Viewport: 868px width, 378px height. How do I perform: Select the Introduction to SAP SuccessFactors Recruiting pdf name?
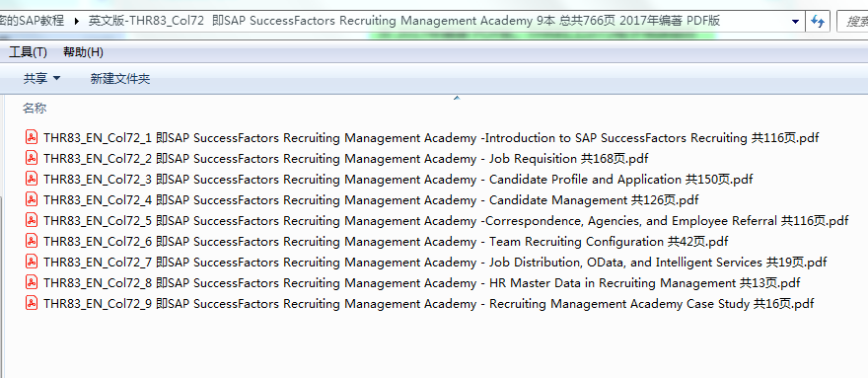[x=431, y=138]
